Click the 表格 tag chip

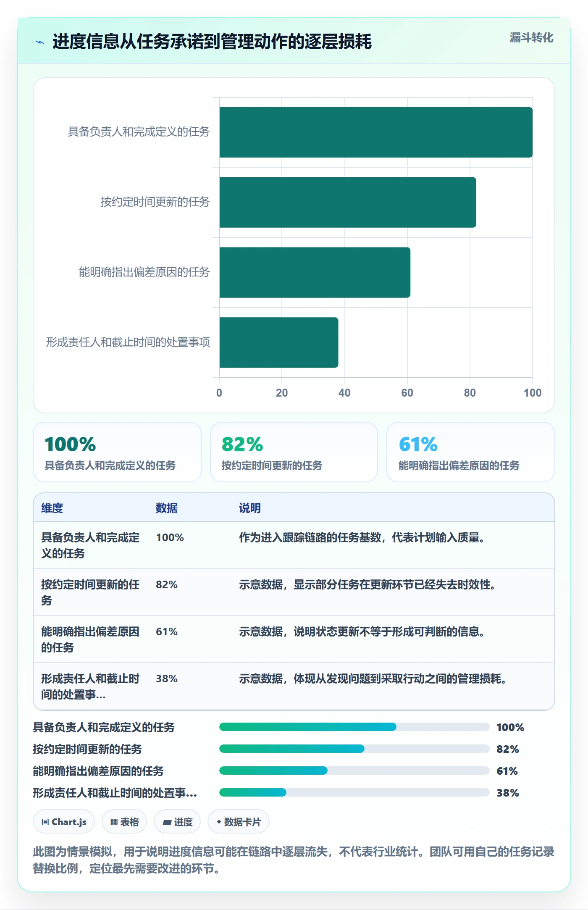(124, 821)
